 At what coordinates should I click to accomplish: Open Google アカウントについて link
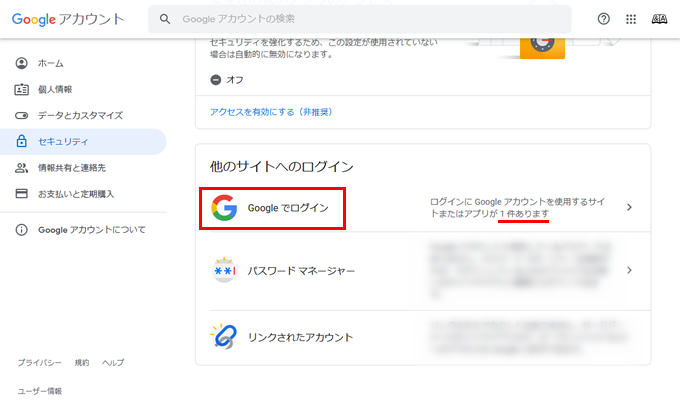[x=92, y=229]
